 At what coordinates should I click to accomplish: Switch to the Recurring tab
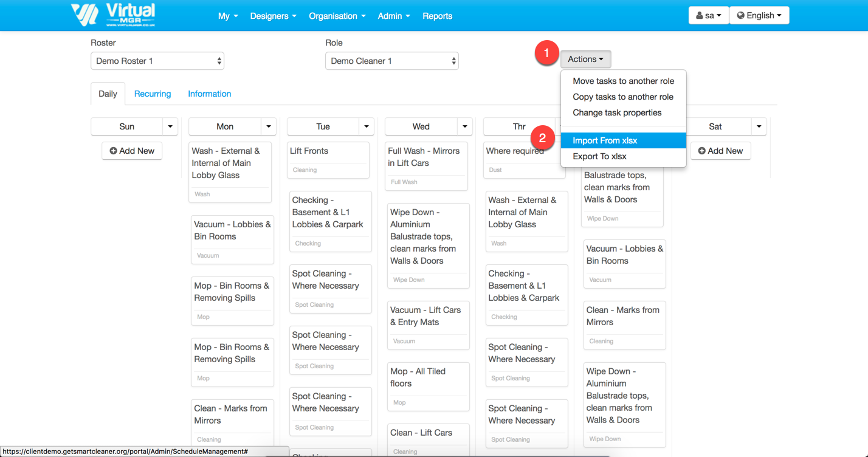point(153,94)
